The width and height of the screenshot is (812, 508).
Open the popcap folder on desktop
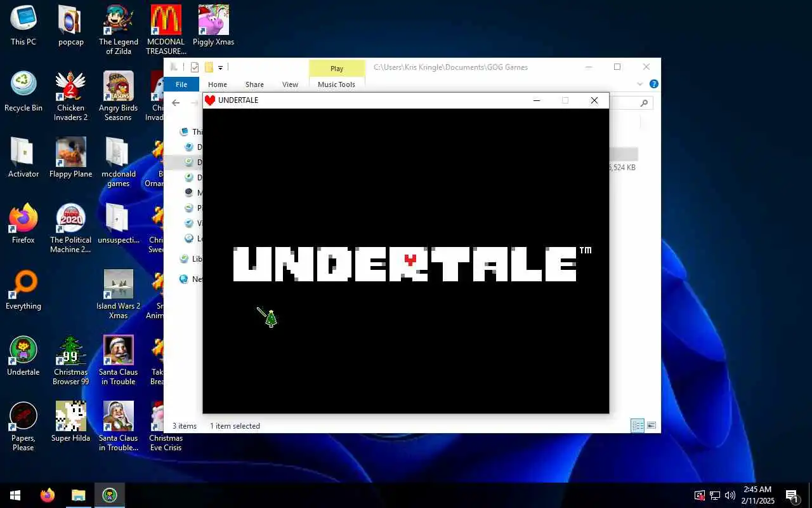click(70, 26)
